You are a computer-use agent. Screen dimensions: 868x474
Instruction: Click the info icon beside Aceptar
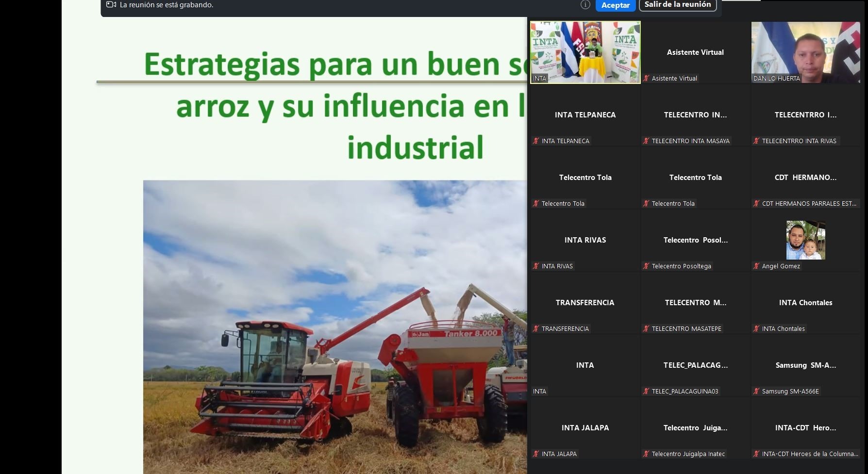click(x=585, y=5)
